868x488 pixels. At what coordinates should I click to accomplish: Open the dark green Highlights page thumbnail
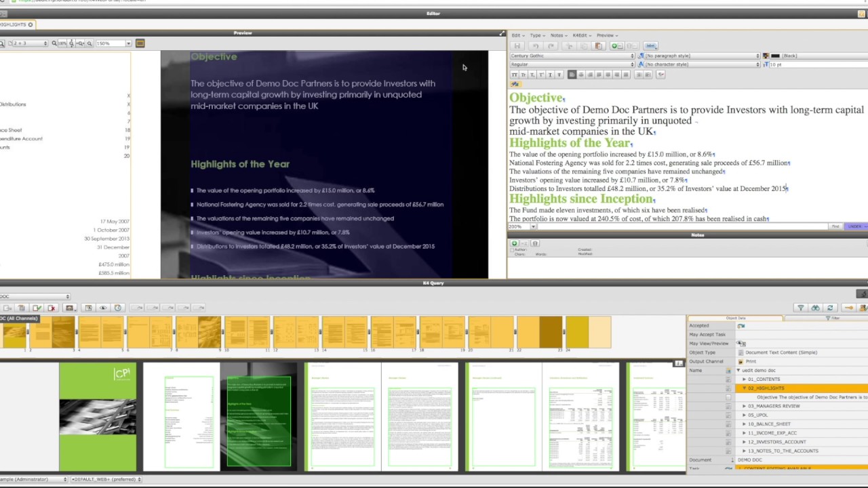tap(258, 417)
